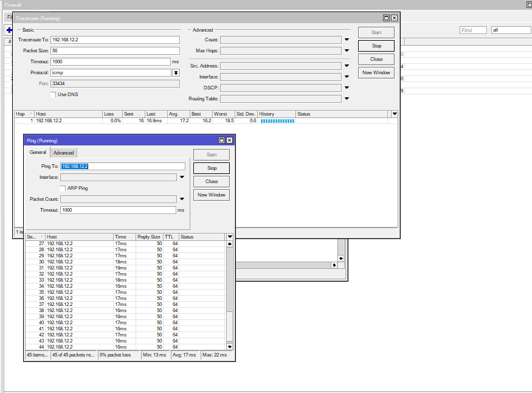Open the column filter arrow in ping results
The width and height of the screenshot is (532, 393).
point(230,237)
